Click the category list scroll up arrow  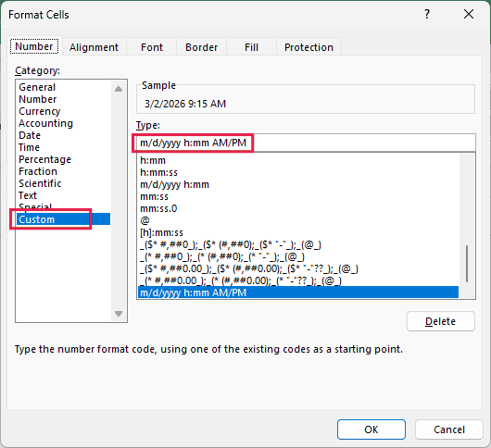tap(119, 89)
